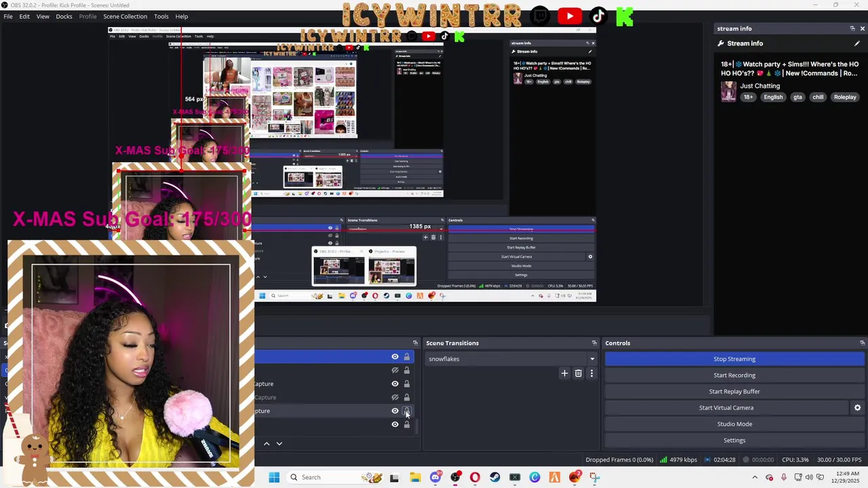The width and height of the screenshot is (868, 488).
Task: Click Start Virtual Camera
Action: click(x=726, y=408)
